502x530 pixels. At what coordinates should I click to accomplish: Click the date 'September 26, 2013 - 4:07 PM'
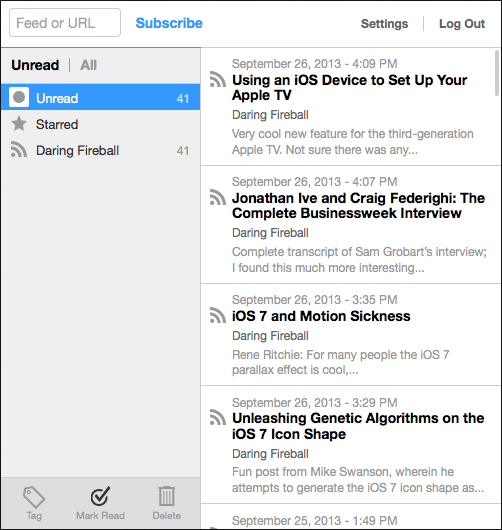(314, 182)
